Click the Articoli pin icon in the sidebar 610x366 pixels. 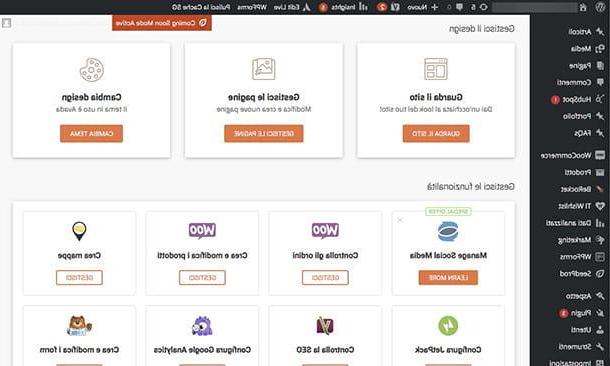600,32
